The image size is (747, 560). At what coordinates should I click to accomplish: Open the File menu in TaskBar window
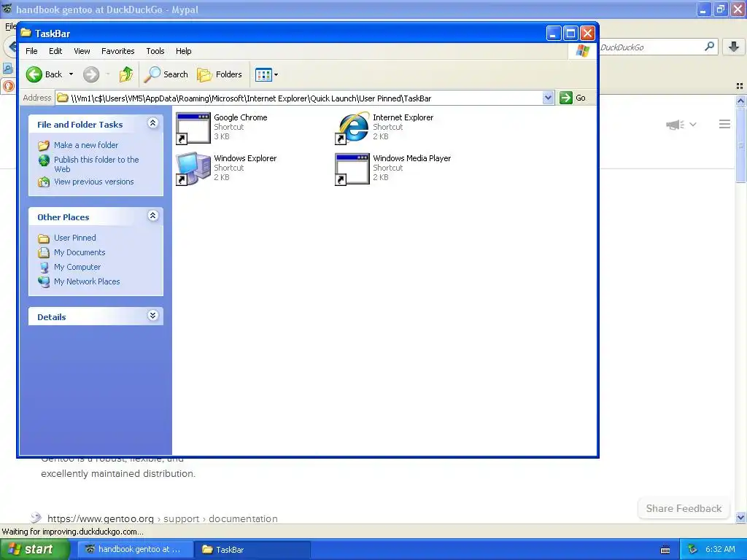(31, 51)
